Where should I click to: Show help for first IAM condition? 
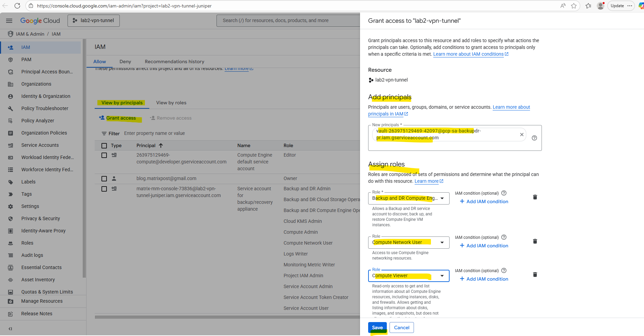(x=504, y=193)
